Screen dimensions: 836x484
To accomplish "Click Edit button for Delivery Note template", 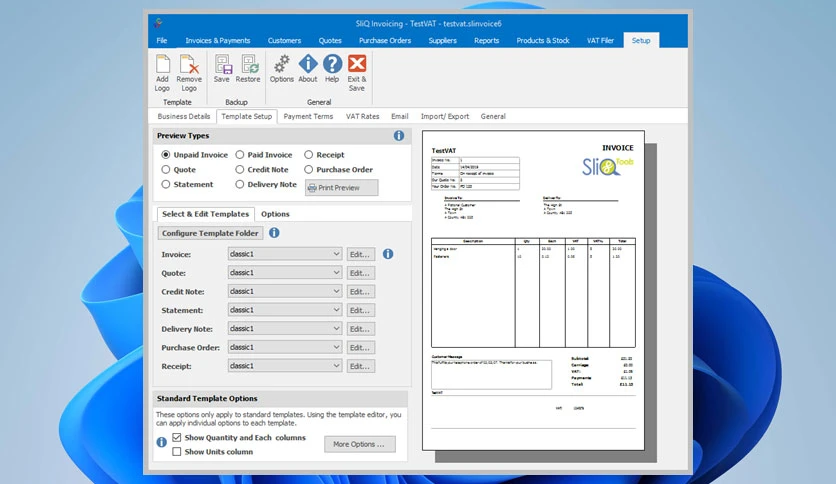I will pos(360,329).
